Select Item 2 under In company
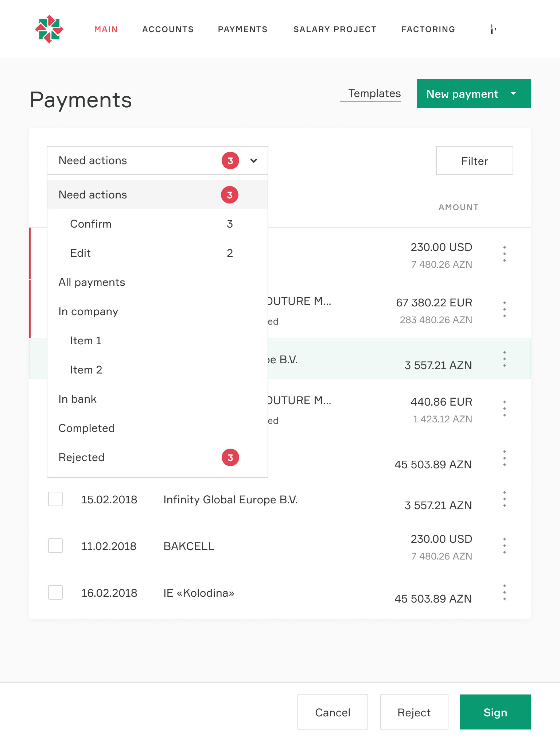Screen dimensions: 560x747 pos(157,370)
